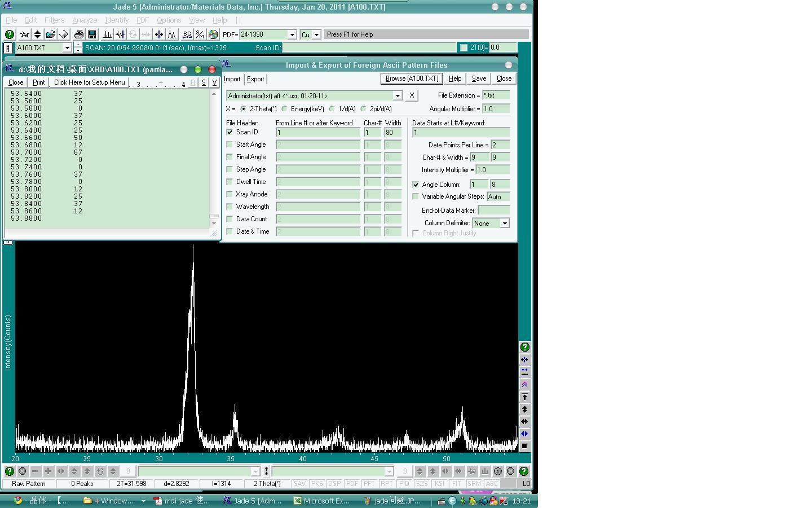Open pattern file with folder icon
The width and height of the screenshot is (812, 508).
pyautogui.click(x=51, y=34)
